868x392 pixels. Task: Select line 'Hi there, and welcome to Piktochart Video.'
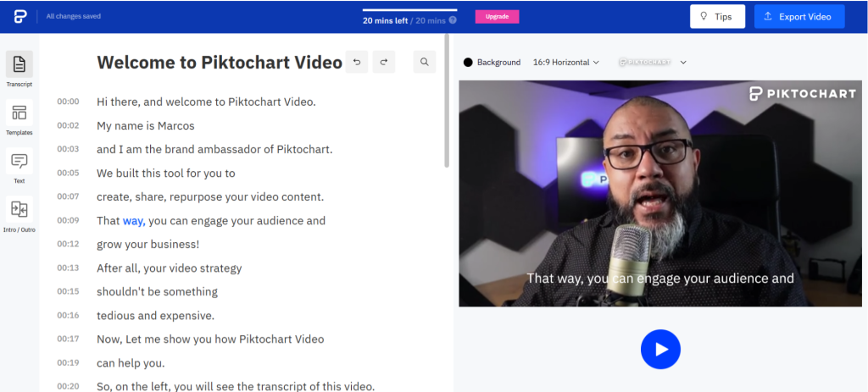point(206,102)
